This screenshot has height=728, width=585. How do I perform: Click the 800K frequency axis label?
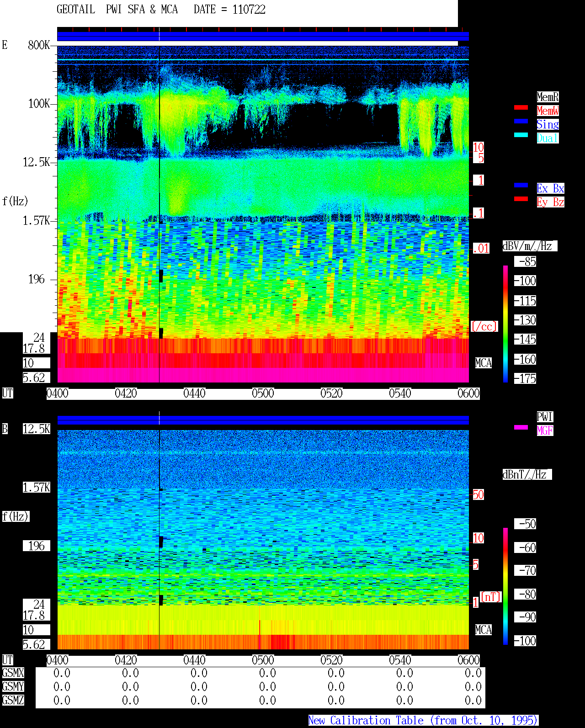[x=39, y=45]
